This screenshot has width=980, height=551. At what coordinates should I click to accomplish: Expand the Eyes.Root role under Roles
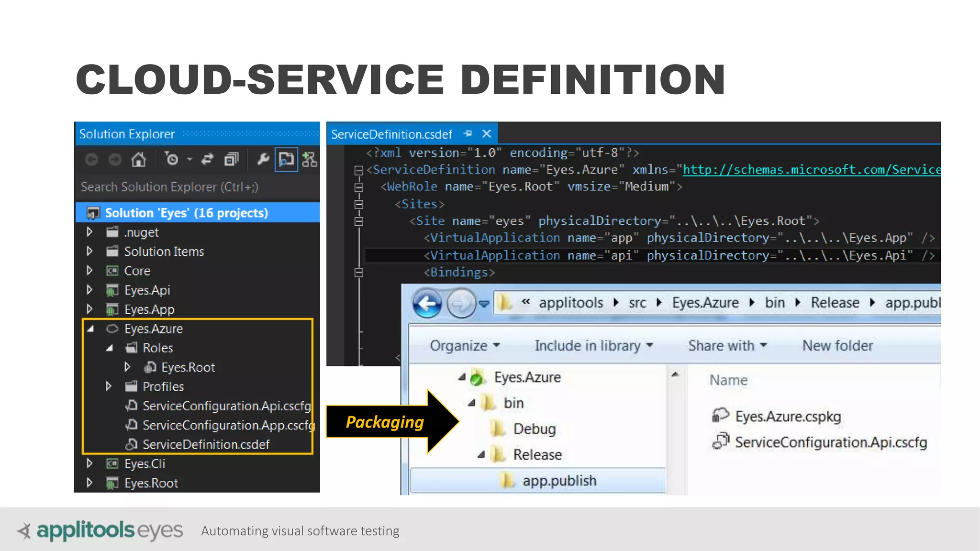[127, 367]
